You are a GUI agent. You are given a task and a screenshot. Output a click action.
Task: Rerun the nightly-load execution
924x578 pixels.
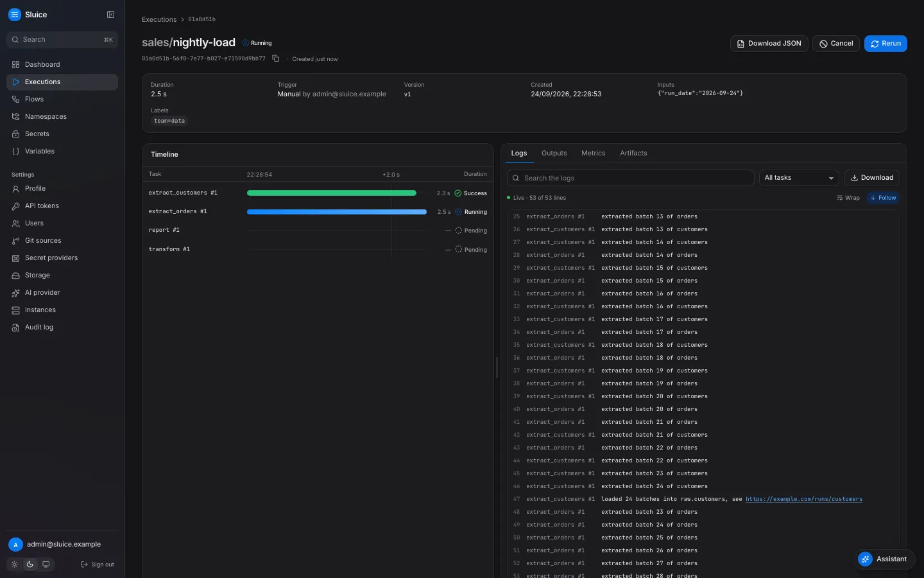(886, 44)
